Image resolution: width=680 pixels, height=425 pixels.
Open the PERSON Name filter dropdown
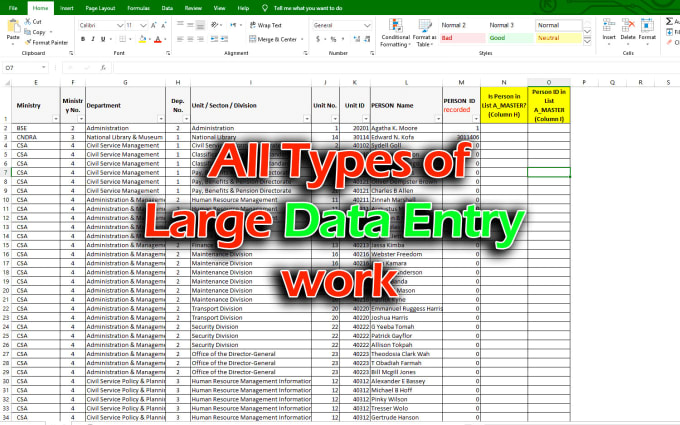click(x=438, y=119)
